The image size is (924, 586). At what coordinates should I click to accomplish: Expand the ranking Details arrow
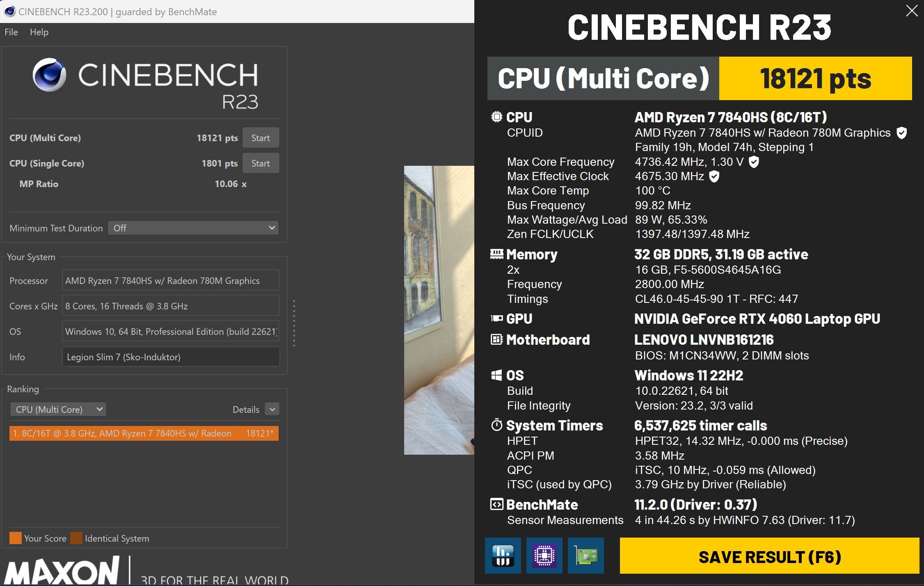(272, 409)
